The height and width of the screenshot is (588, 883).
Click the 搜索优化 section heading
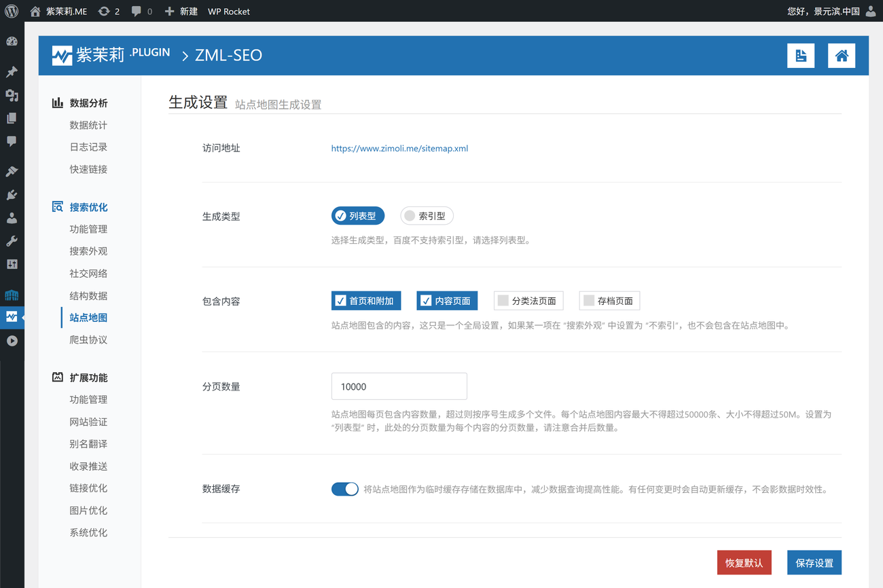[88, 206]
